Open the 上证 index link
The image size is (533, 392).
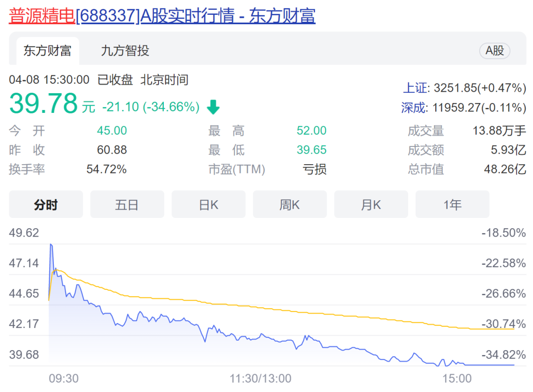click(415, 88)
